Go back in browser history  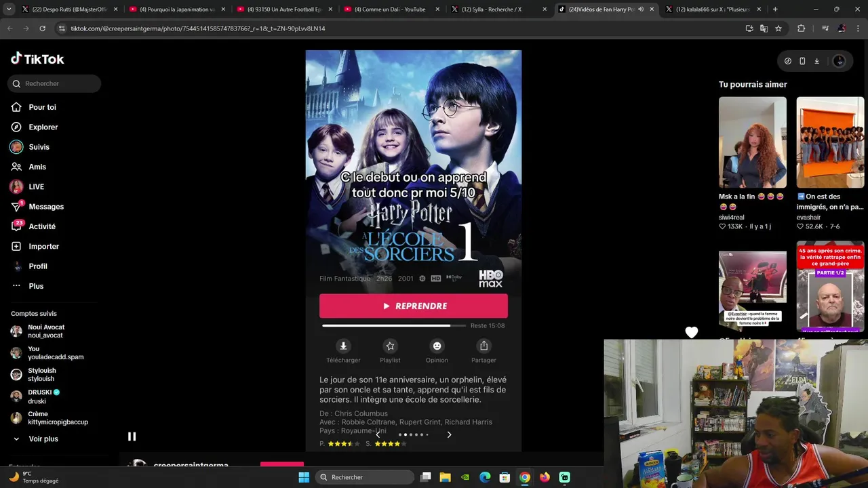coord(9,28)
